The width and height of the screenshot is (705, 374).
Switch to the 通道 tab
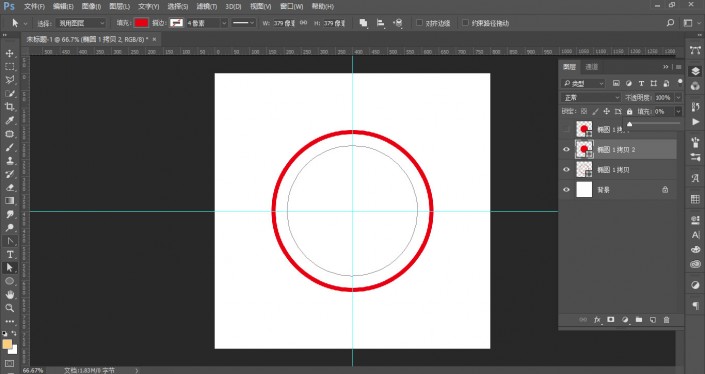[x=591, y=67]
